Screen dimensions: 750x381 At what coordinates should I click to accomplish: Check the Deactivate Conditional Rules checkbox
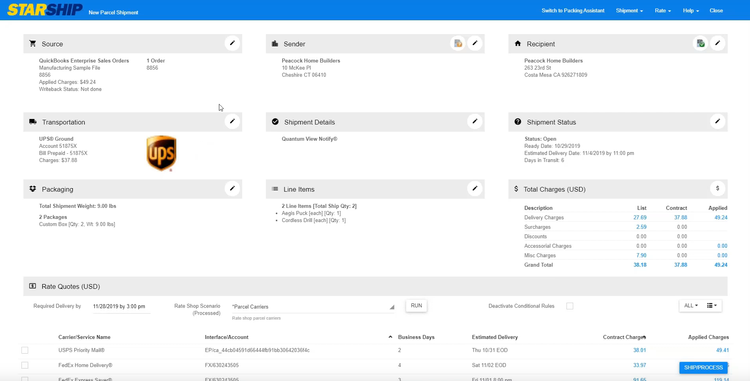[570, 306]
